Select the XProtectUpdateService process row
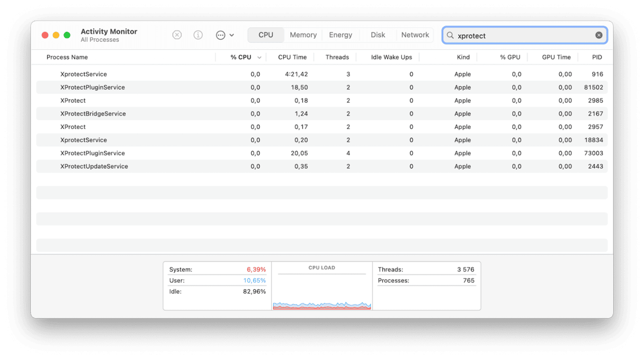The width and height of the screenshot is (644, 359). [94, 166]
